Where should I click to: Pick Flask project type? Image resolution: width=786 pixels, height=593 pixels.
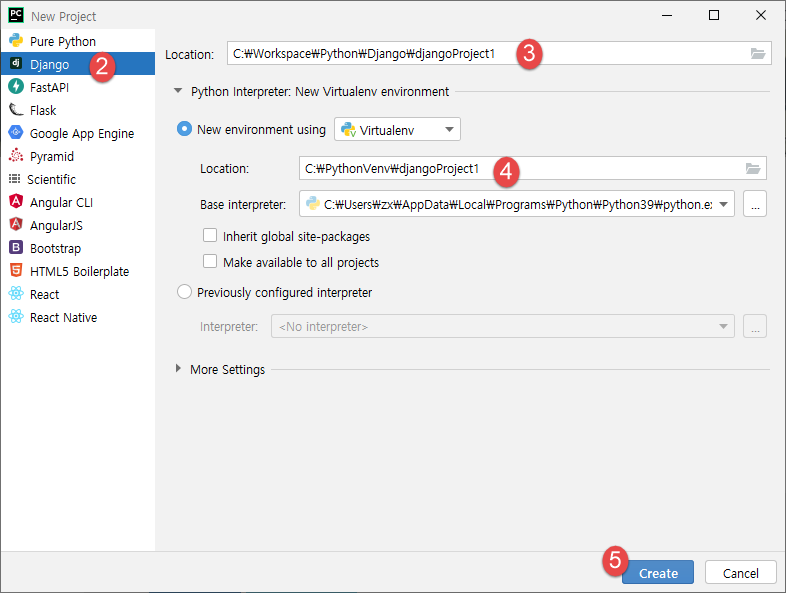pos(78,110)
